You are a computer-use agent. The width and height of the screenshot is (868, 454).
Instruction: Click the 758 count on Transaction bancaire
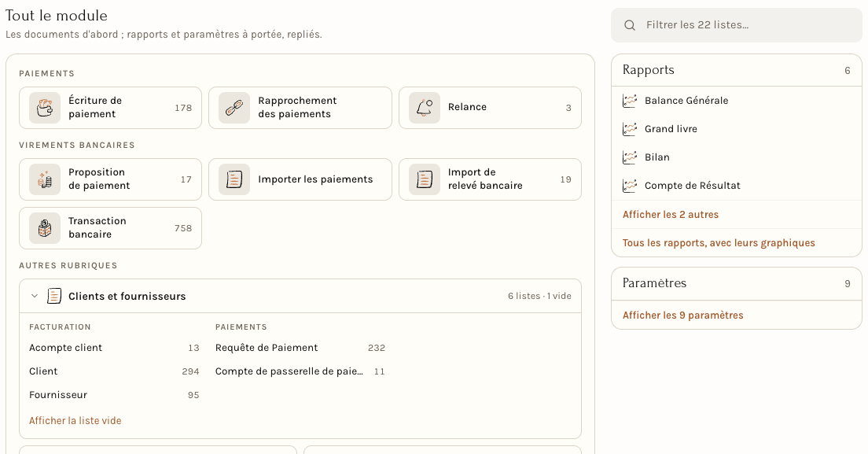pyautogui.click(x=183, y=228)
